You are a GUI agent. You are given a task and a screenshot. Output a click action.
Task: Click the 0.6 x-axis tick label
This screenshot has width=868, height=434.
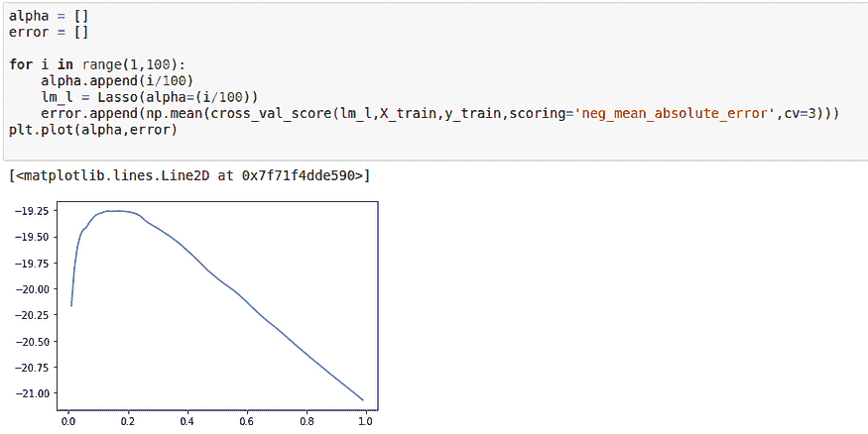[x=246, y=420]
